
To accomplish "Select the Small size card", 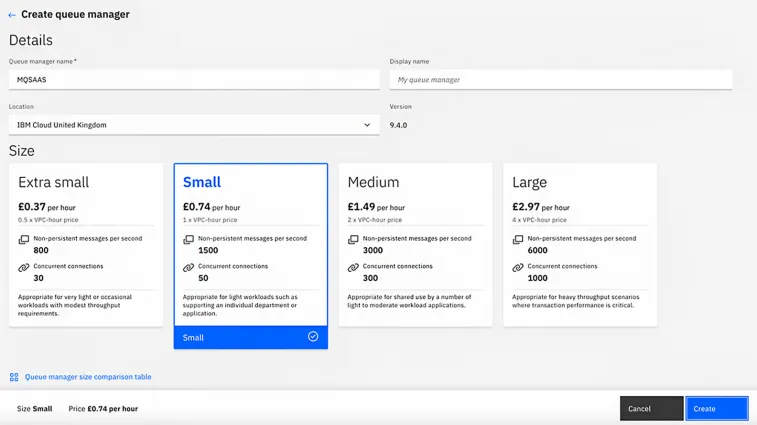I will click(251, 256).
